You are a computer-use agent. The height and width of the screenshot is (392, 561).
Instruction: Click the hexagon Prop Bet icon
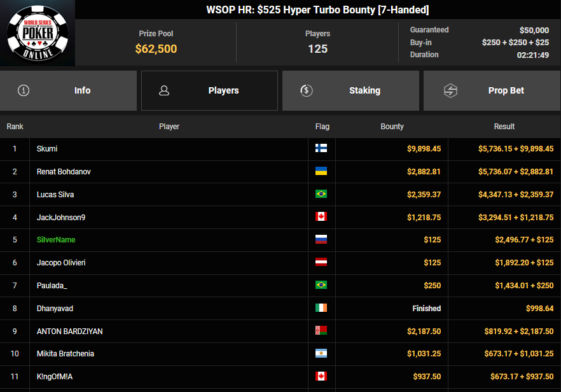click(x=450, y=90)
